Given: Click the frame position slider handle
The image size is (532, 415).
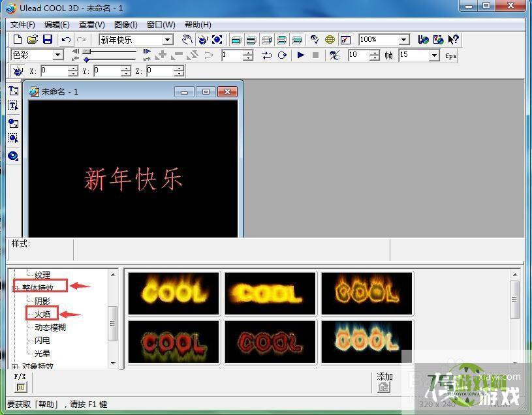Looking at the screenshot, I should [87, 51].
